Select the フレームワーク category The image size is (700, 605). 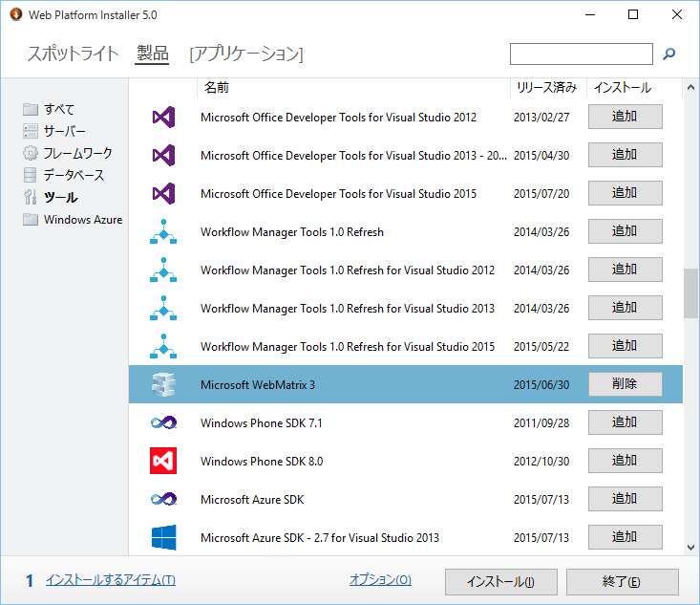click(77, 153)
